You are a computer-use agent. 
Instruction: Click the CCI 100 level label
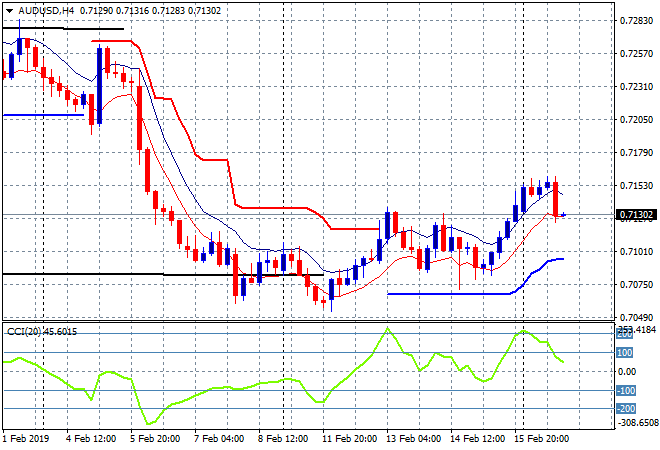point(625,352)
